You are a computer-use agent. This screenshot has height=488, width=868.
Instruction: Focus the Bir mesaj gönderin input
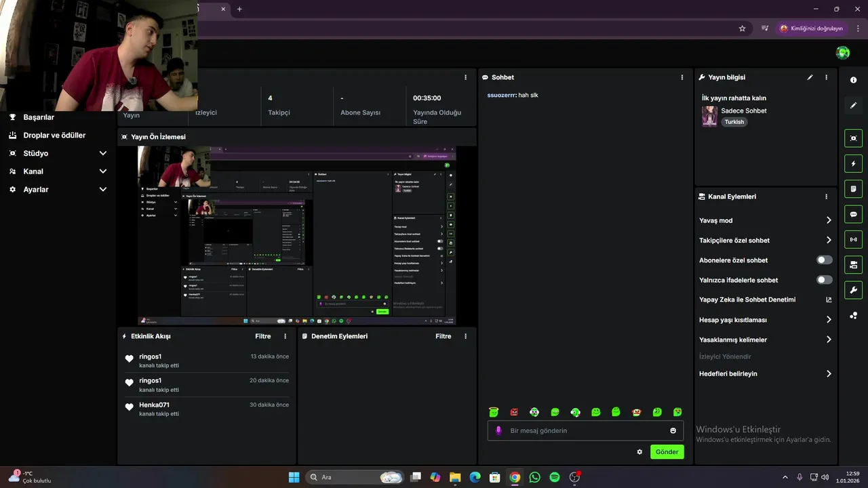587,430
